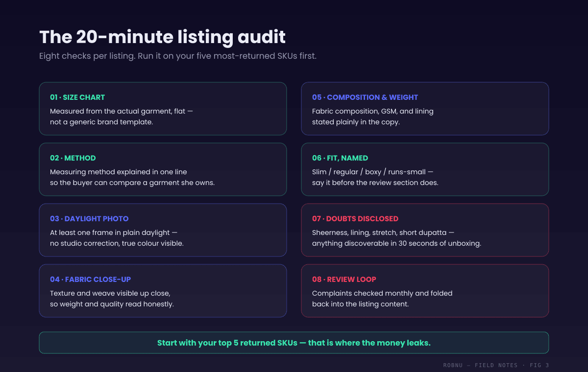Viewport: 588px width, 372px height.
Task: Select the '05 · COMPOSITION & WEIGHT' heading
Action: (x=365, y=97)
